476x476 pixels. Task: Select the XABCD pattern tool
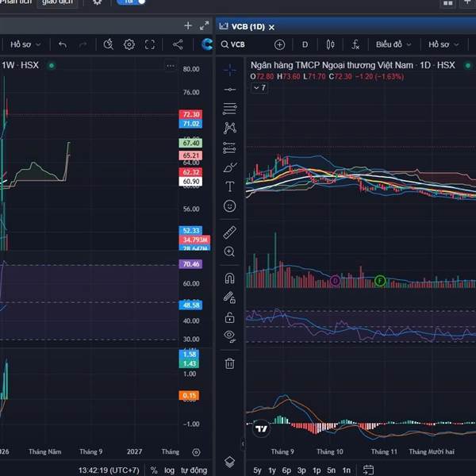pos(230,128)
